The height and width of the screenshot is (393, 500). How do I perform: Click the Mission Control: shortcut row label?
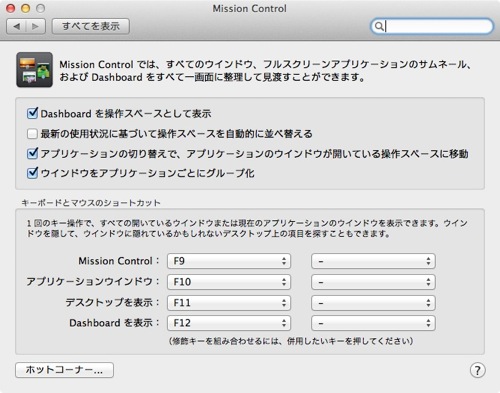119,261
